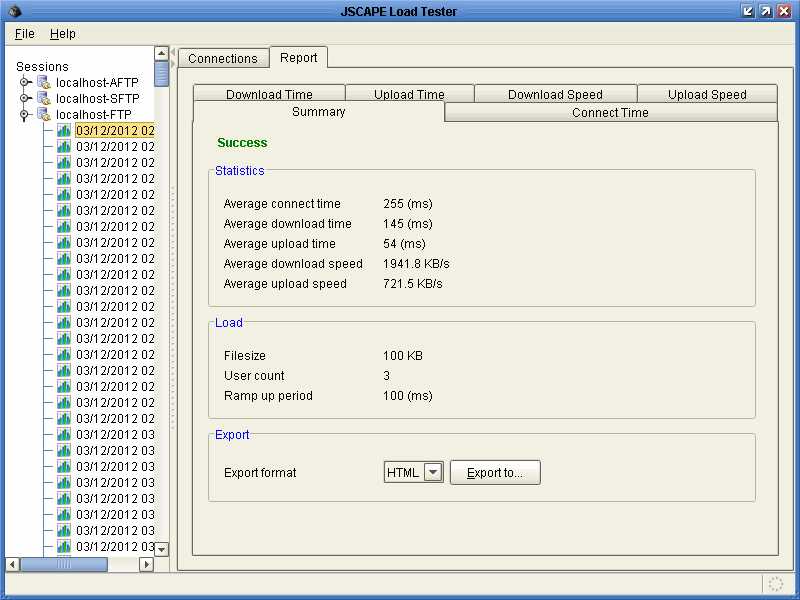Image resolution: width=800 pixels, height=600 pixels.
Task: Click the 100 (ms) ramp up value
Action: coord(408,395)
